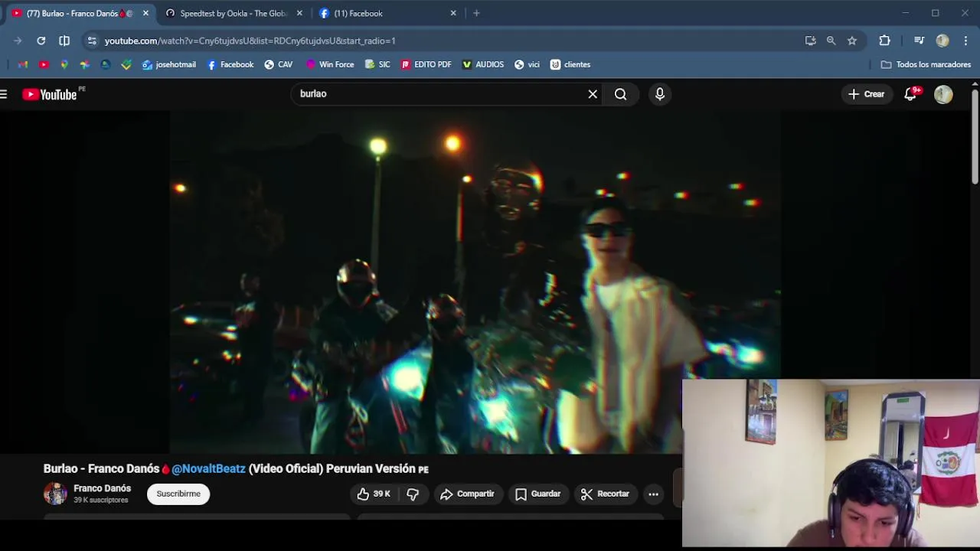Run the search with the magnifier button
Image resolution: width=980 pixels, height=551 pixels.
pyautogui.click(x=620, y=94)
